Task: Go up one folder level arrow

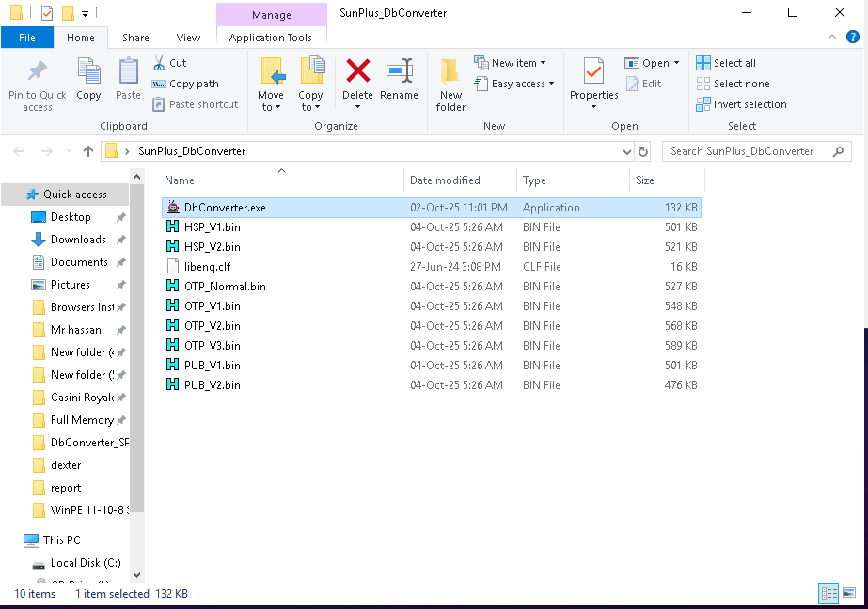Action: pos(88,151)
